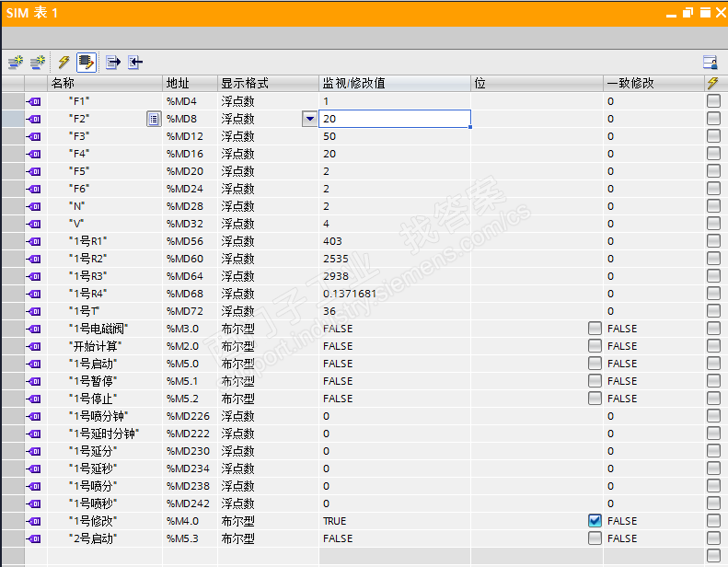
Task: Click the monitor value field showing 20 for F2
Action: point(395,119)
